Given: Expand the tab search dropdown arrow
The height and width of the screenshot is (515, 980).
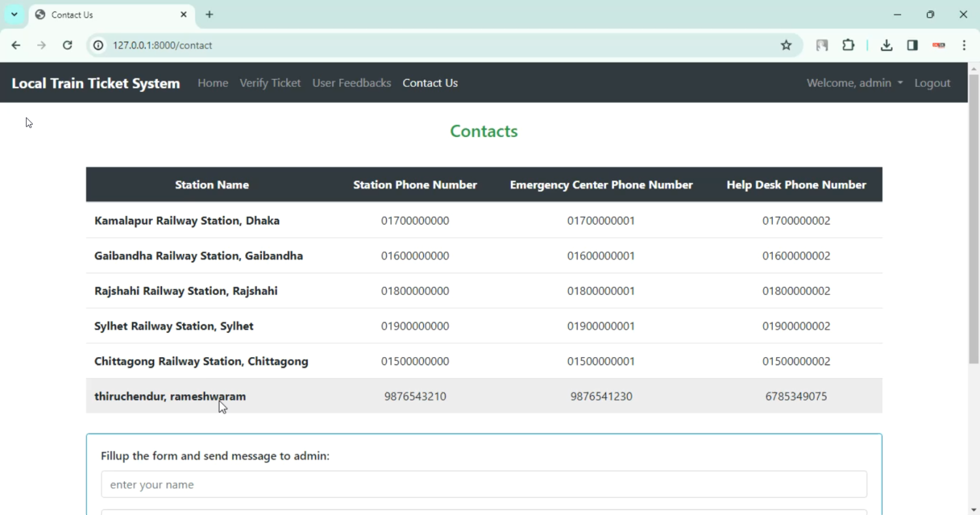Looking at the screenshot, I should pos(14,14).
